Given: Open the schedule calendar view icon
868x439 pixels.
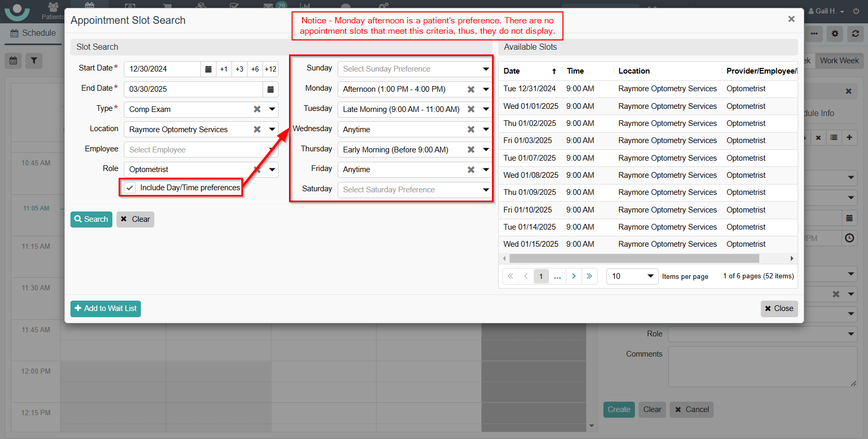Looking at the screenshot, I should pyautogui.click(x=13, y=61).
